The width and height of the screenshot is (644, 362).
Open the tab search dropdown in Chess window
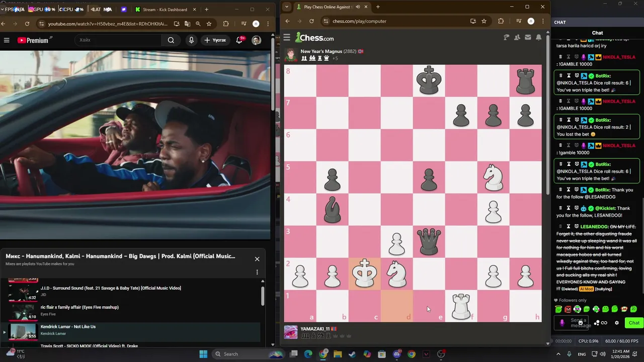coord(287,7)
